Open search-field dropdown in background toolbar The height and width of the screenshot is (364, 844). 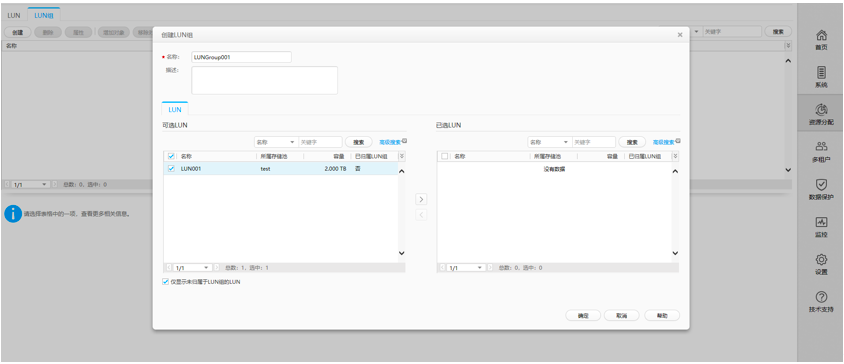(697, 32)
